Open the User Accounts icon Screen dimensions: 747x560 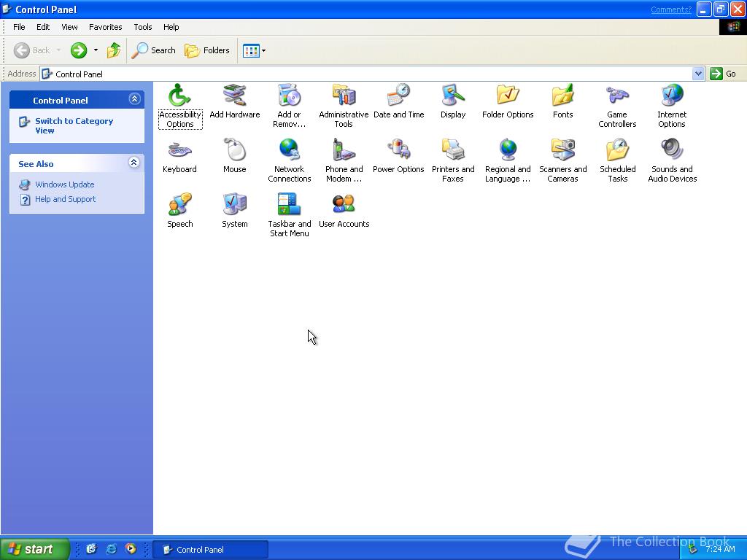344,205
